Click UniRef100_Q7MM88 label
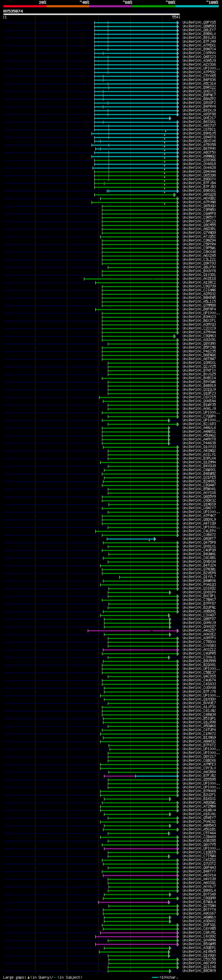222x980 pixels. click(x=199, y=306)
